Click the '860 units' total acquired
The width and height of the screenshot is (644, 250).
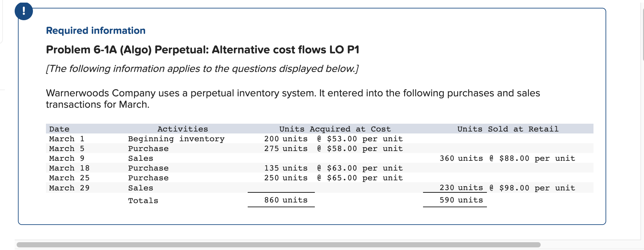[286, 200]
